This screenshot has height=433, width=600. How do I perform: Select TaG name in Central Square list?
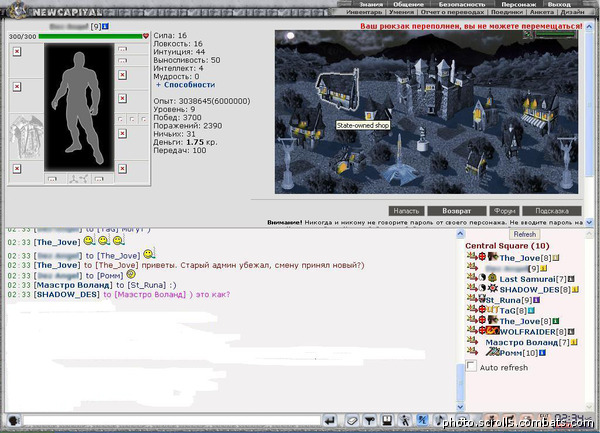click(508, 311)
